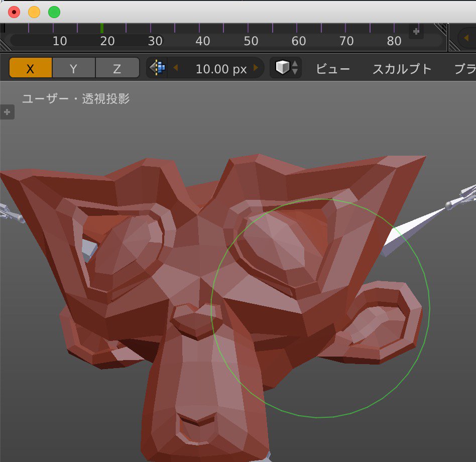Viewport: 476px width, 462px height.
Task: Close the window with red button
Action: pos(14,12)
